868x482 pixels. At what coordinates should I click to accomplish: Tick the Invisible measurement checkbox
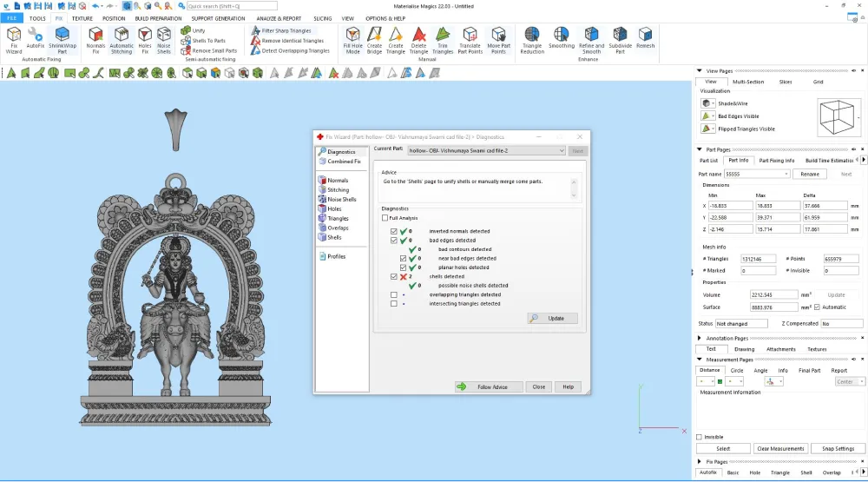pos(699,437)
